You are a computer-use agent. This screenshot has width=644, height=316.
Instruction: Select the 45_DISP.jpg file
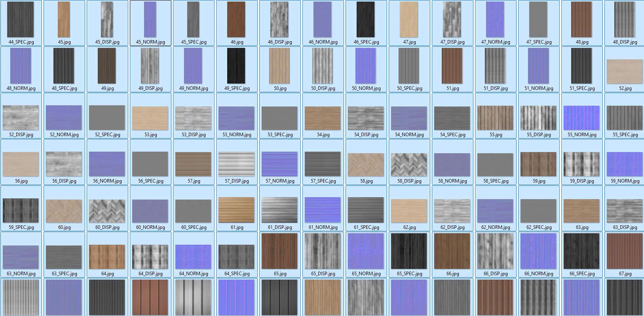(x=107, y=19)
